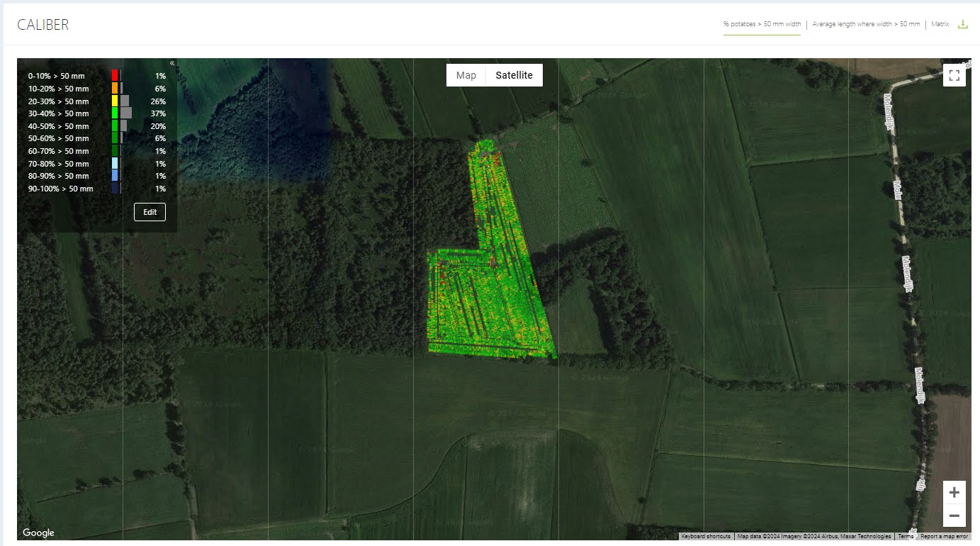
Task: Select the dark navy 90-100% swatch
Action: (x=115, y=189)
